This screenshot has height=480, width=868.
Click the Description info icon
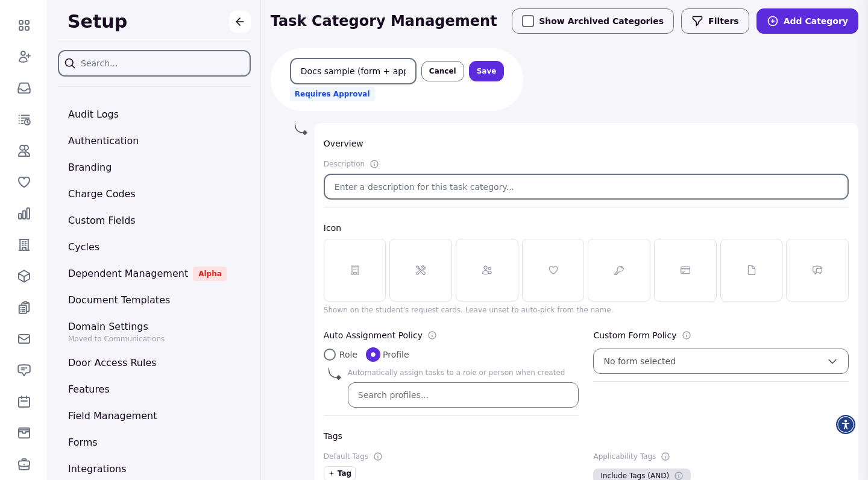(374, 164)
